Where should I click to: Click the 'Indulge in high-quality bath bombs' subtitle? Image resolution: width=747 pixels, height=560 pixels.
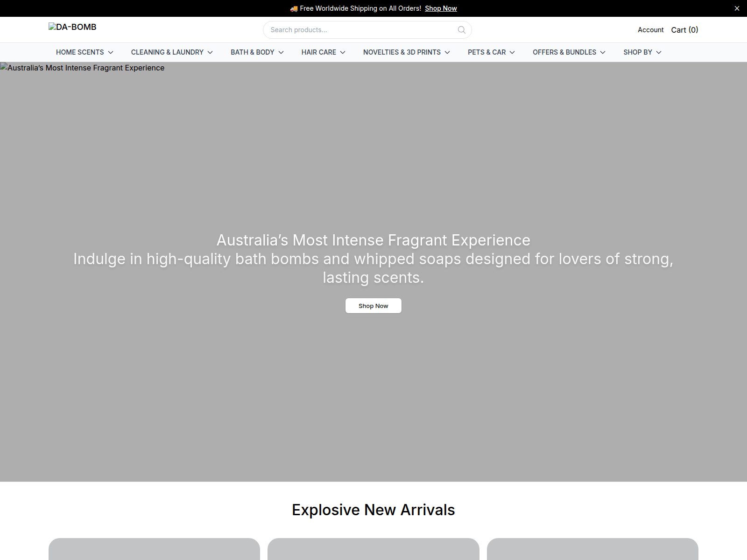pyautogui.click(x=373, y=268)
